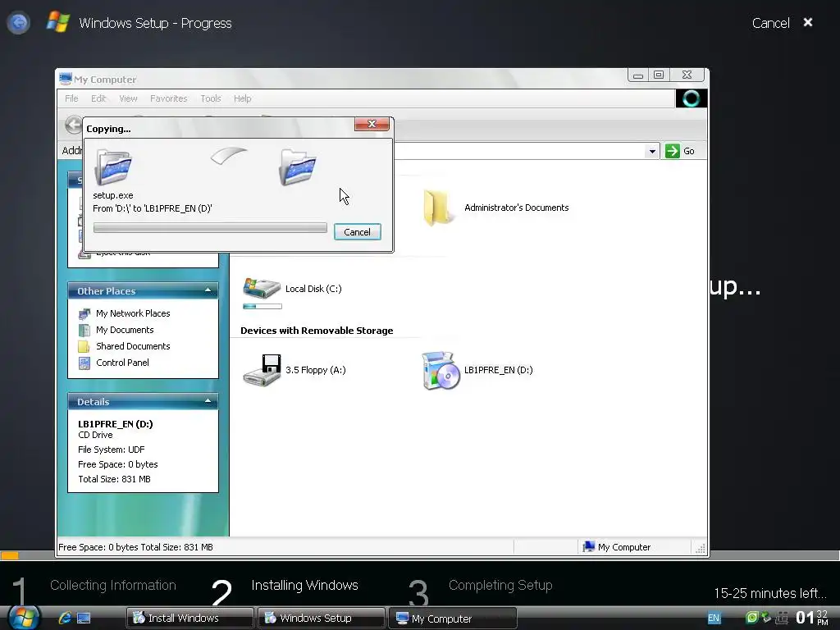Select the Local Disk (C:) drive icon
This screenshot has height=630, width=840.
[x=262, y=288]
